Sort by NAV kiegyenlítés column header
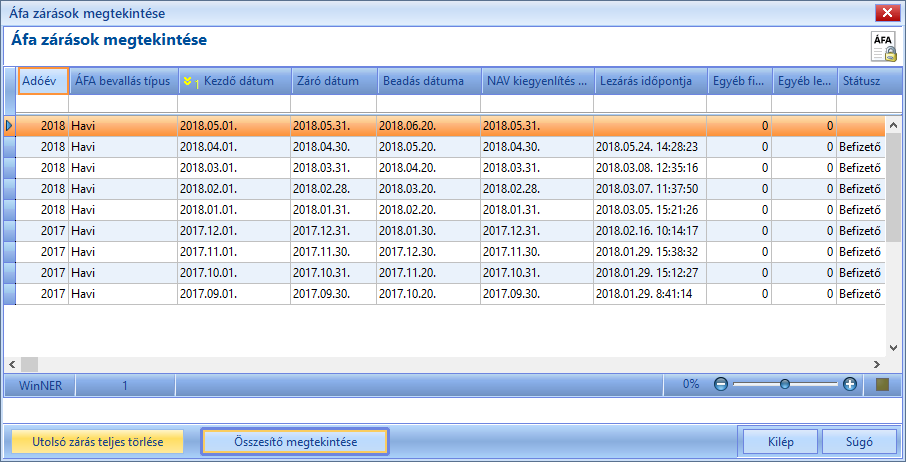 tap(537, 81)
